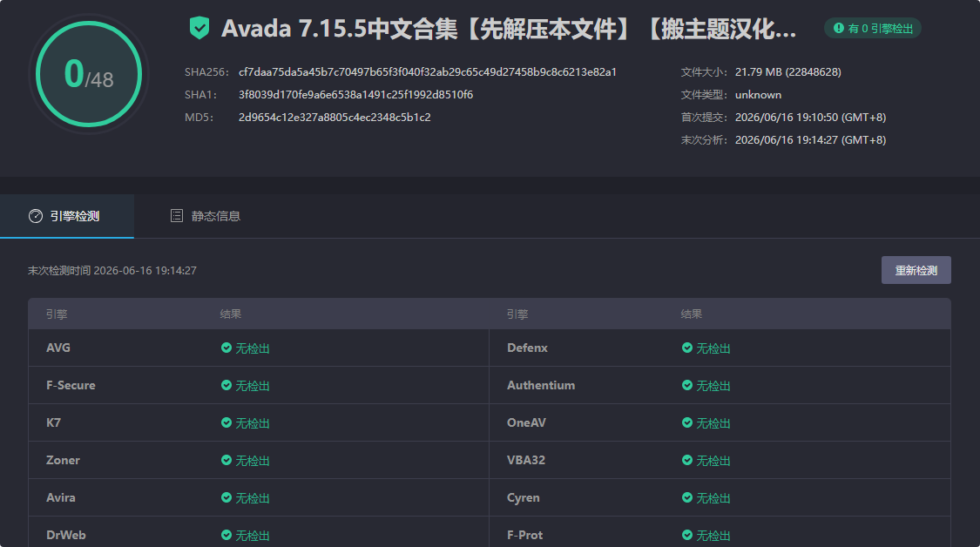The width and height of the screenshot is (980, 547).
Task: Click the 0/48 detection score circle
Action: coord(89,74)
